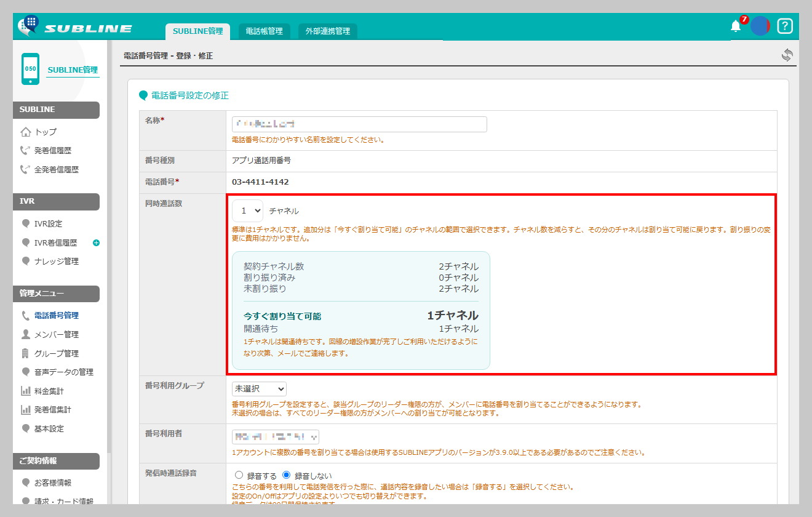Open 料金集計 page
Viewport: 812px width, 517px height.
(49, 391)
